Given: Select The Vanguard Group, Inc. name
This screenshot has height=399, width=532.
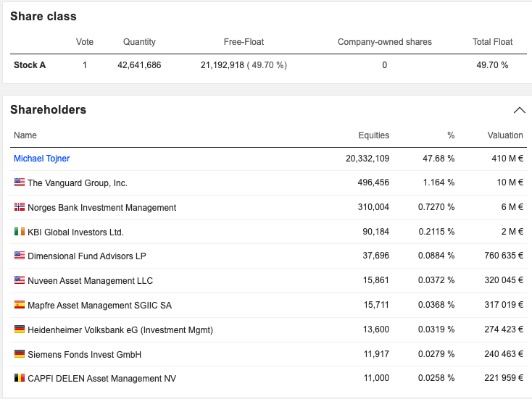Looking at the screenshot, I should pos(78,183).
